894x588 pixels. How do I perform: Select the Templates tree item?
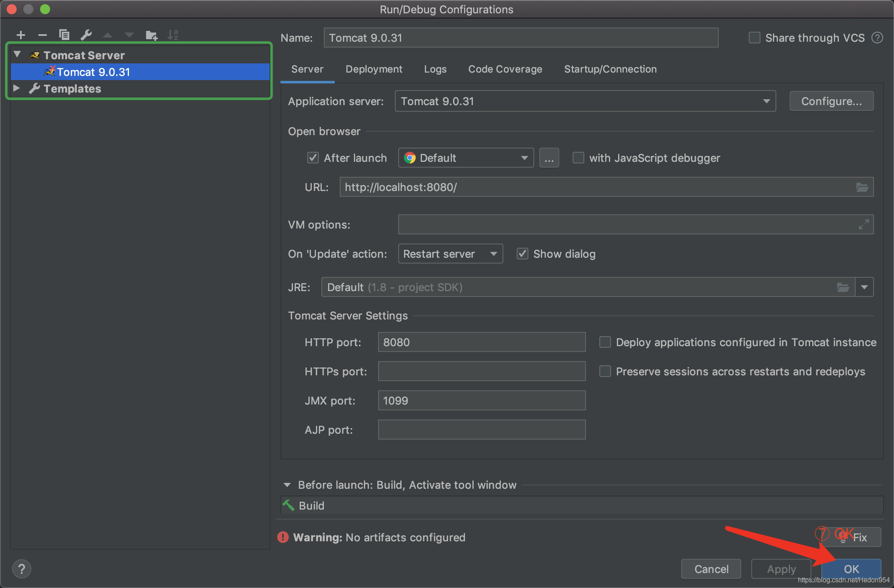[140, 88]
